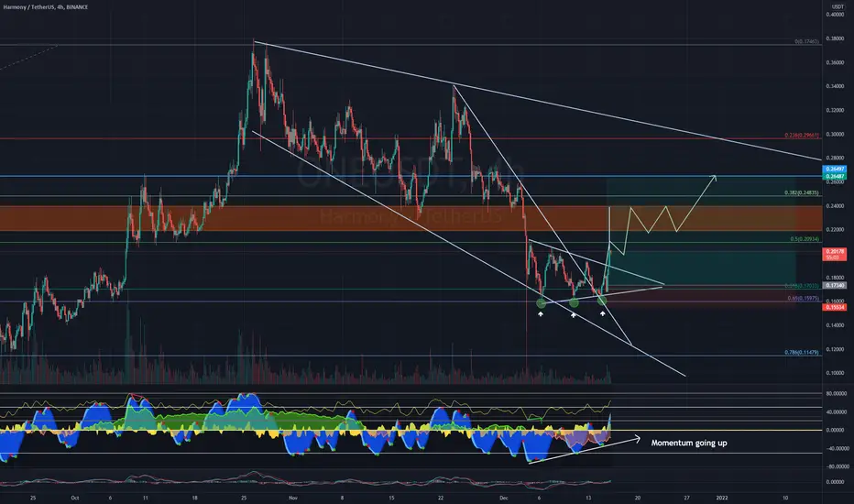Click the 'Momentum going up' text annotation
The image size is (854, 504).
coord(689,443)
